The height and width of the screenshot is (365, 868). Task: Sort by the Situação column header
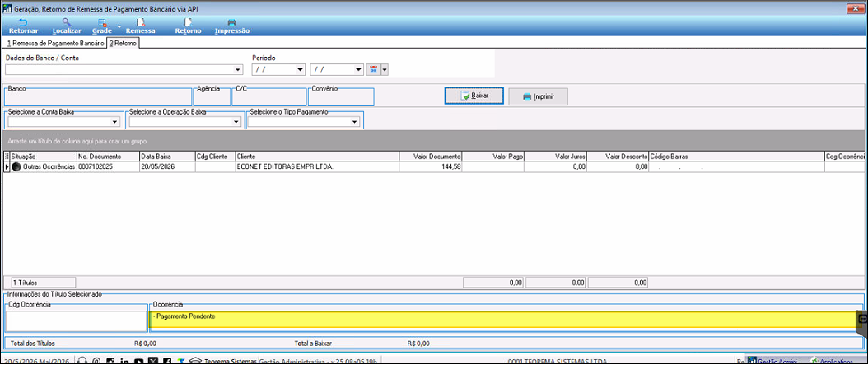pyautogui.click(x=43, y=157)
